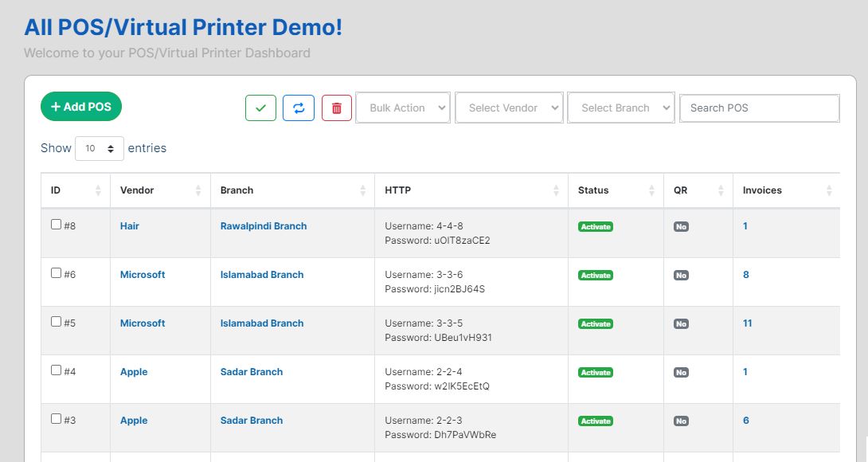868x462 pixels.
Task: Click the Search POS input field
Action: coord(760,108)
